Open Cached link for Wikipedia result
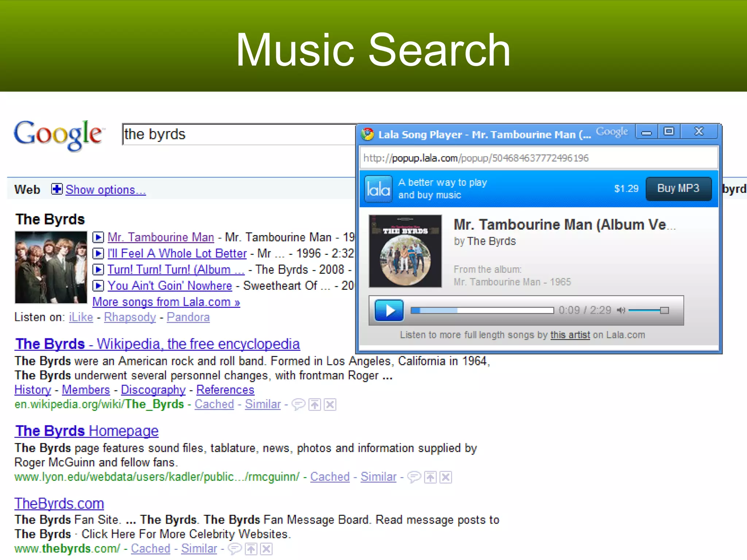This screenshot has height=560, width=747. [214, 404]
